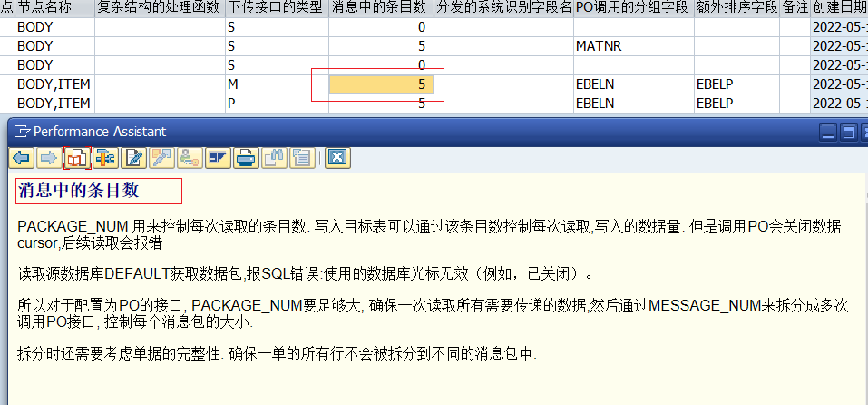The image size is (868, 405).
Task: Close help with toolbar X icon
Action: [x=337, y=158]
